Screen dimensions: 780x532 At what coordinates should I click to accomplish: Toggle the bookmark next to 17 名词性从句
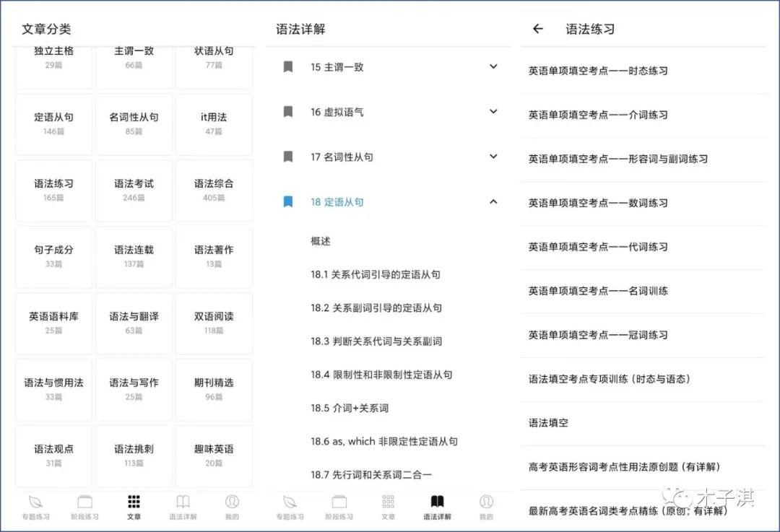click(289, 157)
